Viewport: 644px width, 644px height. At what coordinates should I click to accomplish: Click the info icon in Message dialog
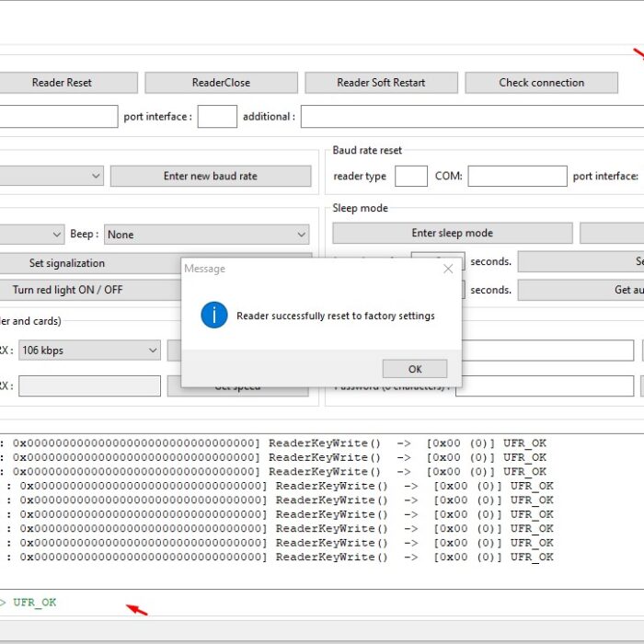coord(214,315)
